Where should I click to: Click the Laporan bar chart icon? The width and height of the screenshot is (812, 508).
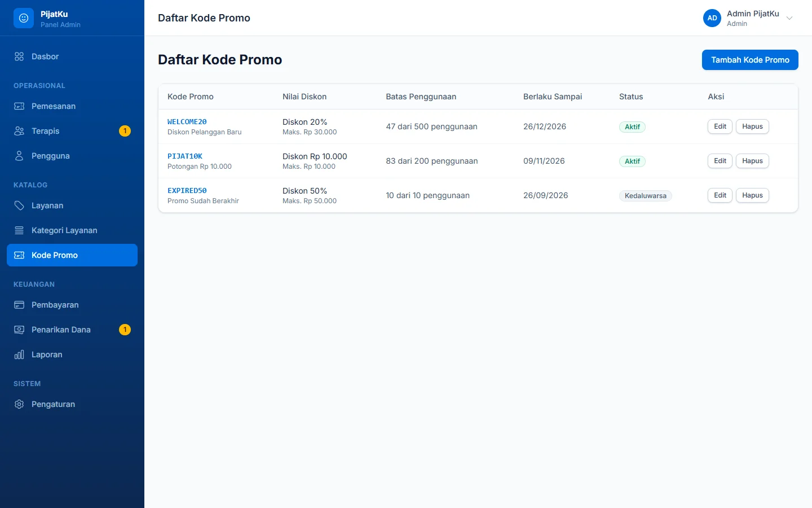(19, 354)
